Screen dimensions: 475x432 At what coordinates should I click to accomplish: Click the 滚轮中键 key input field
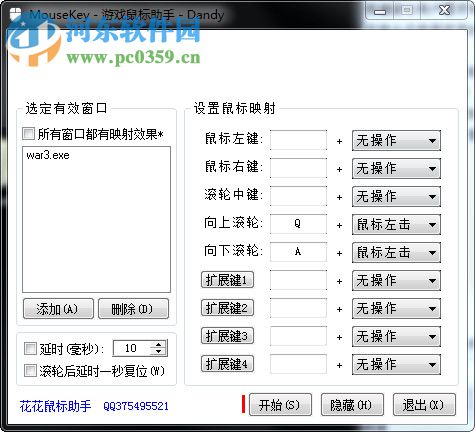pos(298,196)
